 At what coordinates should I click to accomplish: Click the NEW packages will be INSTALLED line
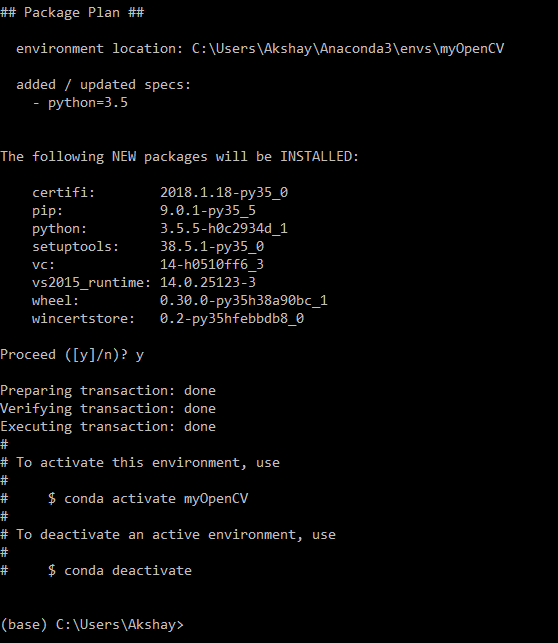[x=180, y=157]
